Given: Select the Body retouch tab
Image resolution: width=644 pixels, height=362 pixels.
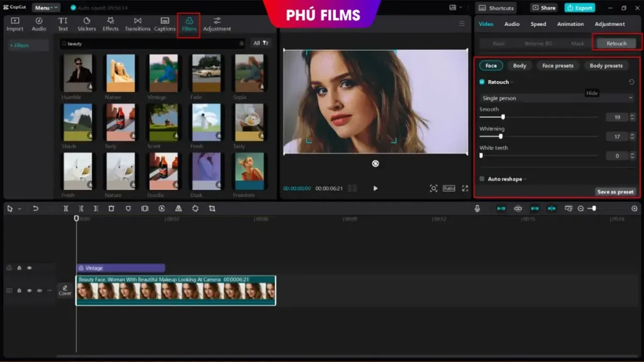Looking at the screenshot, I should 519,65.
